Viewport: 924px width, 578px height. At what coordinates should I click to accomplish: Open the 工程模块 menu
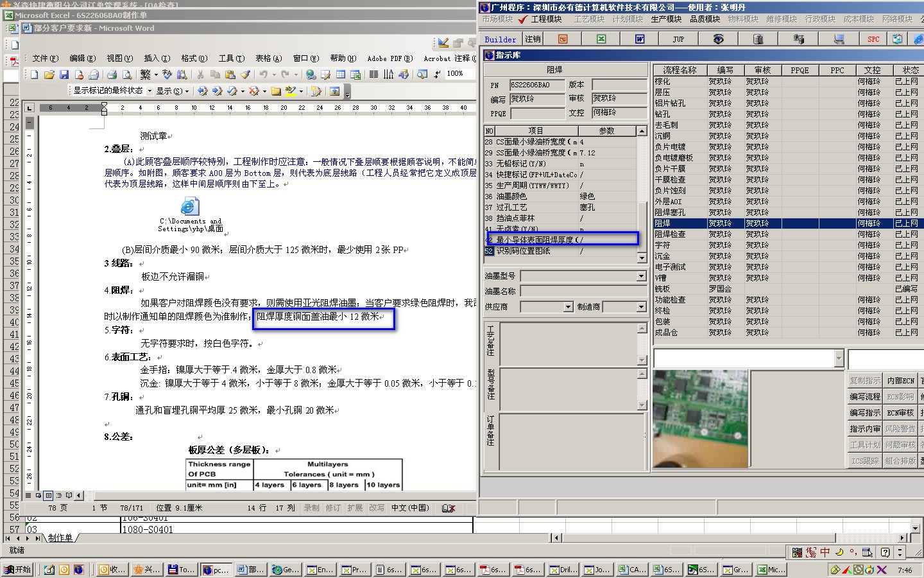546,19
